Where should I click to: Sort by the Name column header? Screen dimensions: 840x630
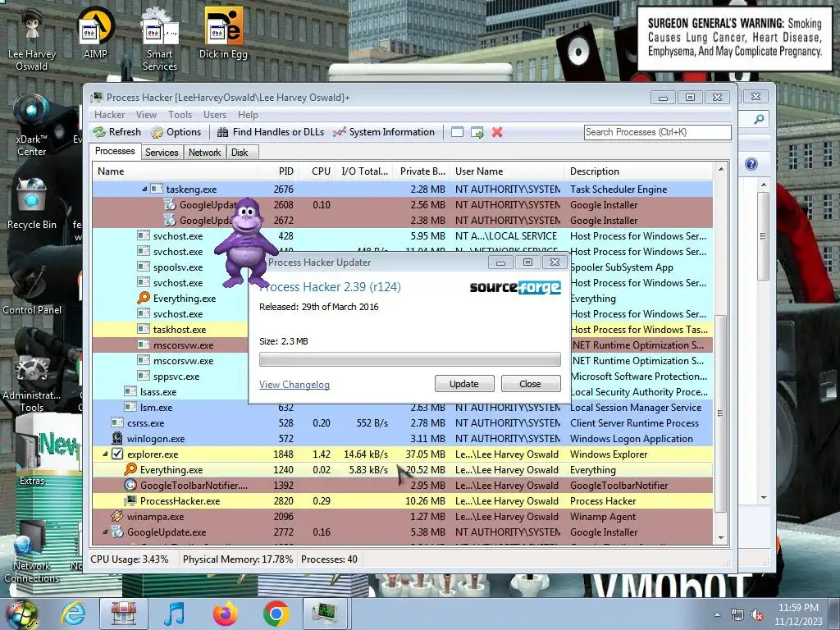[175, 171]
